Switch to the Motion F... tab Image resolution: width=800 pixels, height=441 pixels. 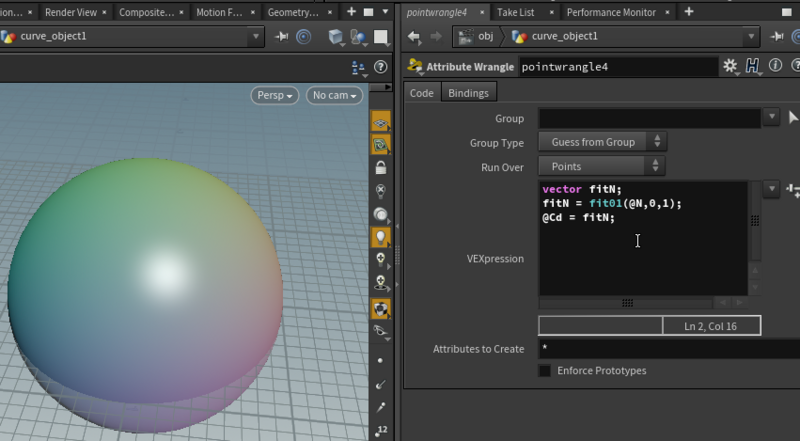pos(219,12)
